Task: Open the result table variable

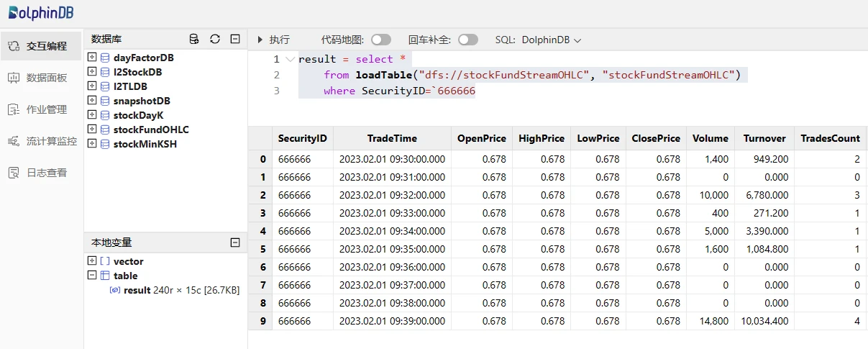Action: (x=137, y=290)
